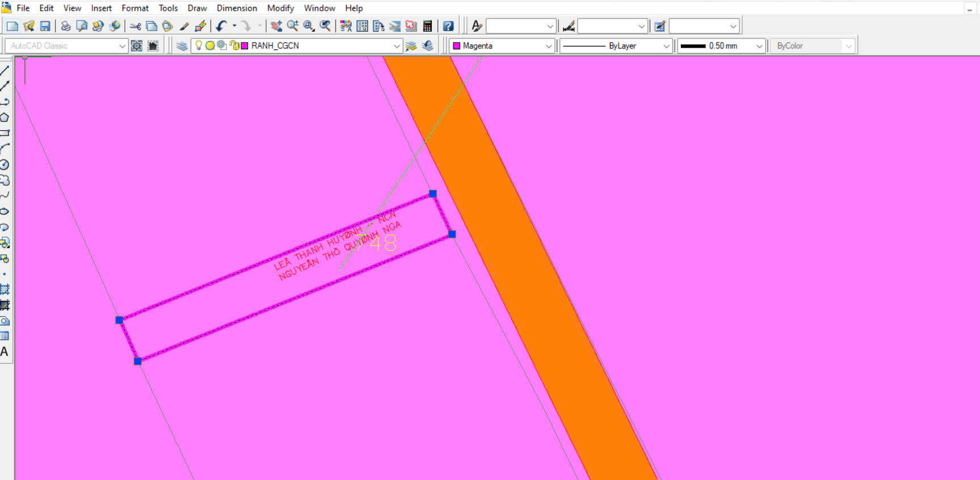Select the Zoom Window tool
This screenshot has height=480, width=980.
pos(309,26)
